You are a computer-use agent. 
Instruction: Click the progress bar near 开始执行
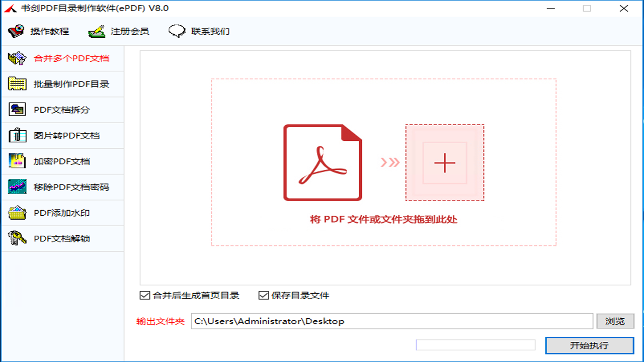click(475, 345)
